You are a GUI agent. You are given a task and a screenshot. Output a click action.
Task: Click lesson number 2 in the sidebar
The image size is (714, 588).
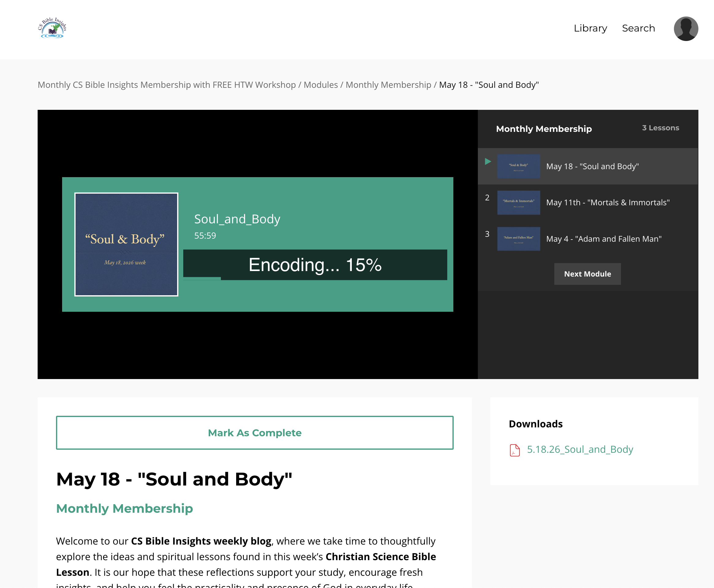pos(487,198)
